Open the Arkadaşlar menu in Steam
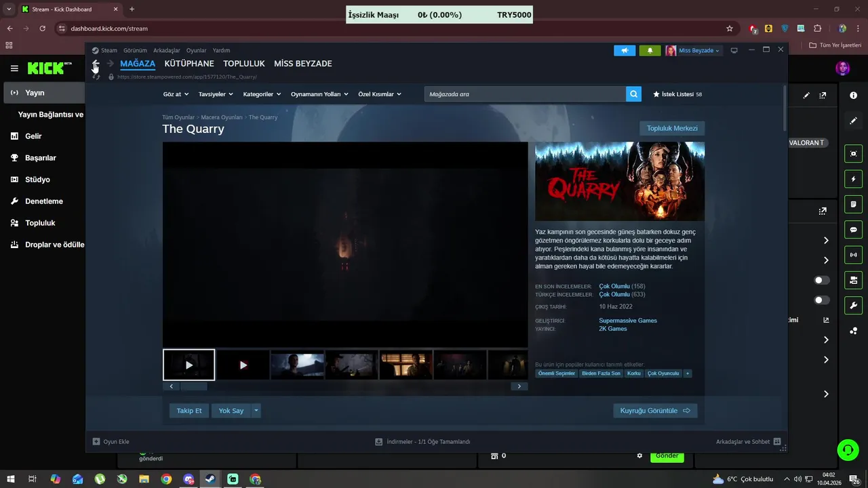This screenshot has width=868, height=488. point(167,50)
